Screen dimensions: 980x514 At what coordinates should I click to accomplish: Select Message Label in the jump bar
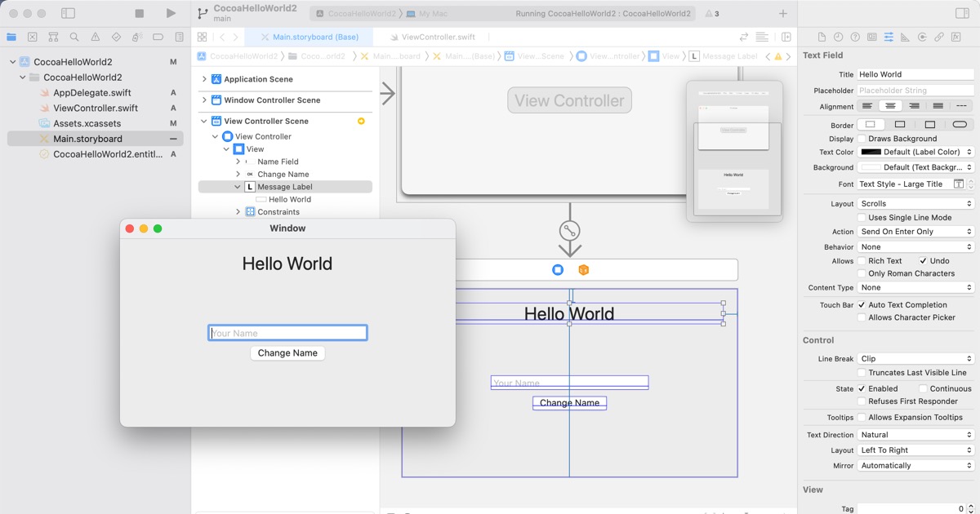[724, 56]
